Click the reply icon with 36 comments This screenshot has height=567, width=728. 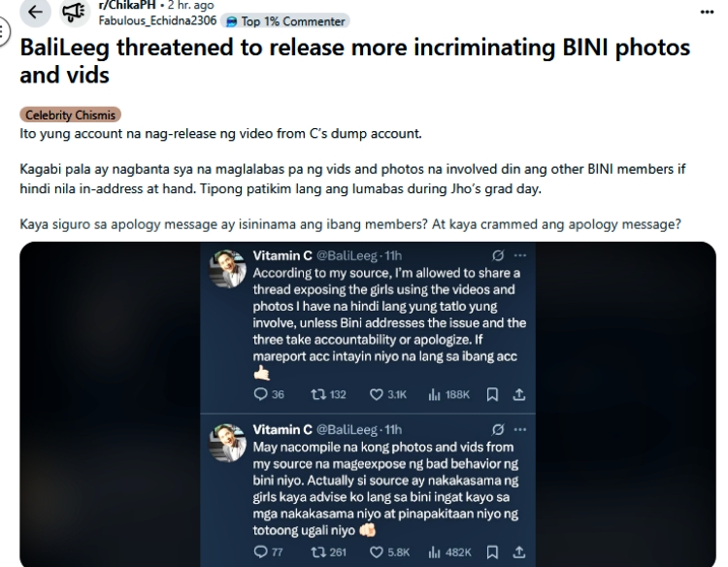260,394
